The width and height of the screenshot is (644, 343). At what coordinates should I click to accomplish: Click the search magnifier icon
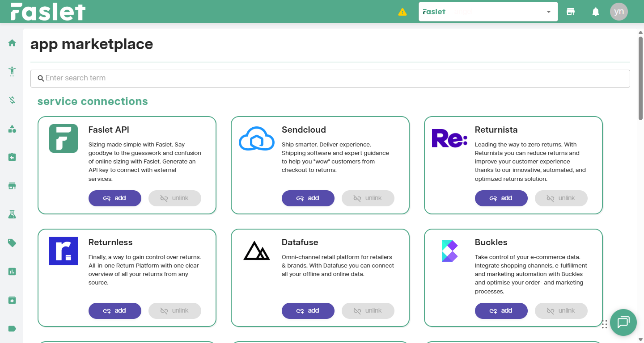point(41,79)
